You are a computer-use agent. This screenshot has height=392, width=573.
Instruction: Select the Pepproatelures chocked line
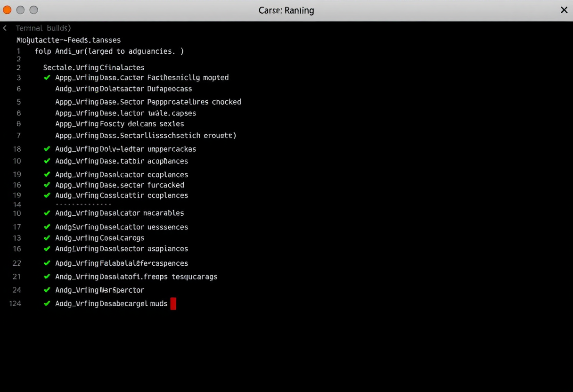148,102
